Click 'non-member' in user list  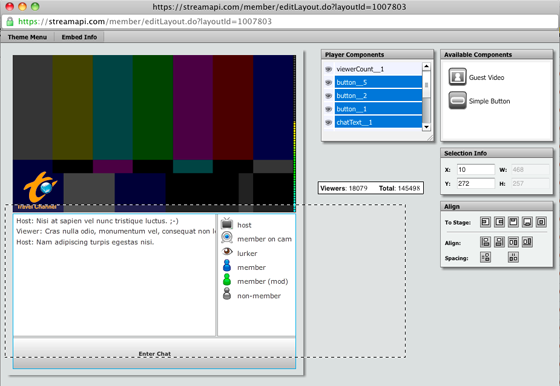coord(259,296)
